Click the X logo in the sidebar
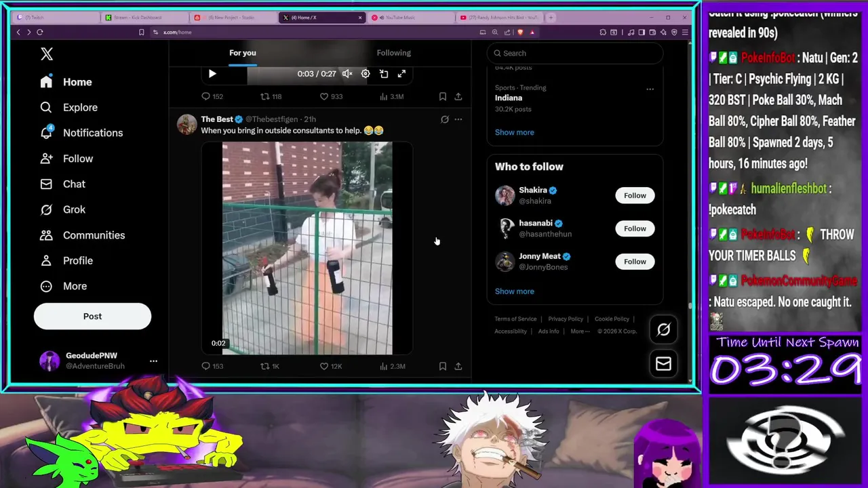The width and height of the screenshot is (868, 488). tap(46, 54)
